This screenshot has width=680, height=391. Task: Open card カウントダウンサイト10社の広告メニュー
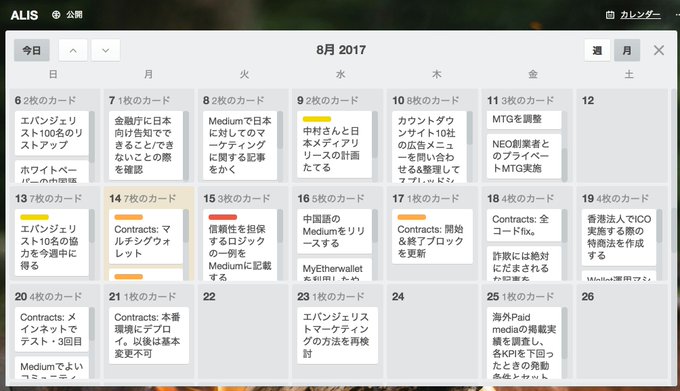pyautogui.click(x=429, y=147)
